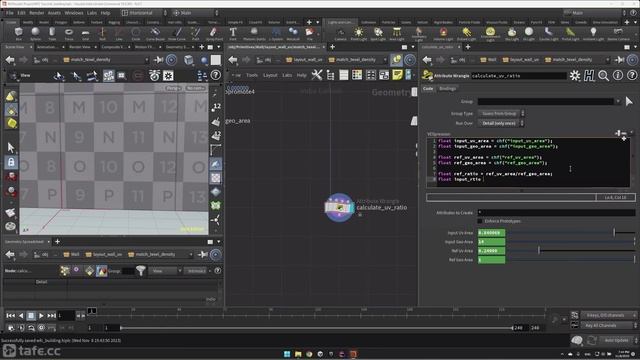Add an Environment Light from the shelf

pos(490,33)
